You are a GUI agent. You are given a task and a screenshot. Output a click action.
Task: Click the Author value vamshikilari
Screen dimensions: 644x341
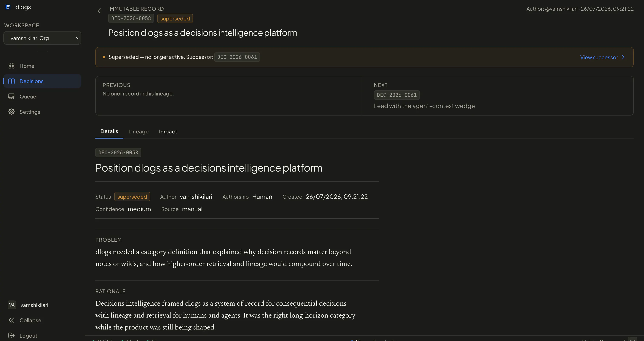[x=196, y=197]
